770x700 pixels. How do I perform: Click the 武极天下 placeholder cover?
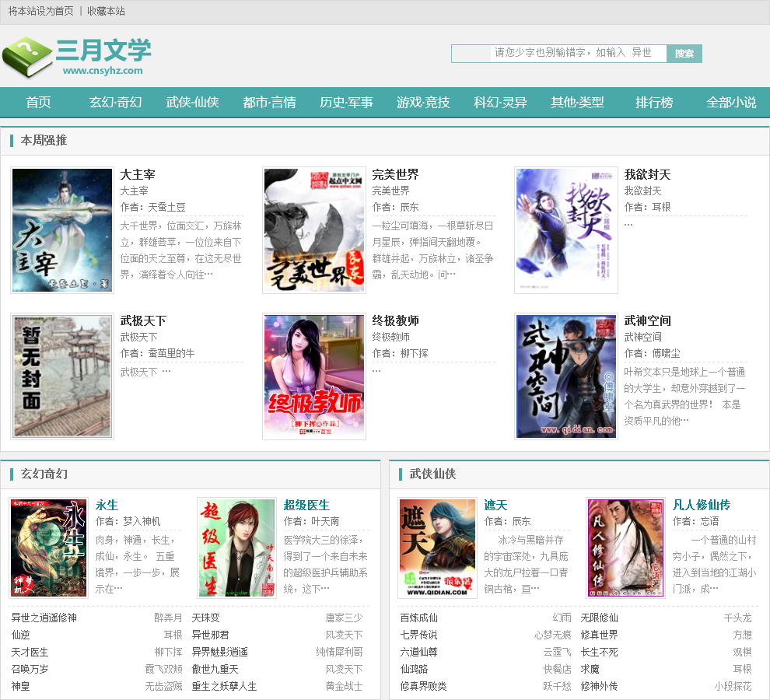pyautogui.click(x=62, y=376)
